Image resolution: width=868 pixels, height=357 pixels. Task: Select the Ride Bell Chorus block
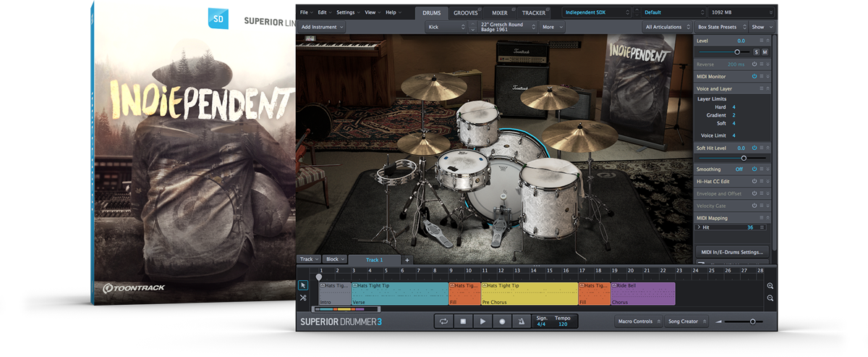[643, 293]
